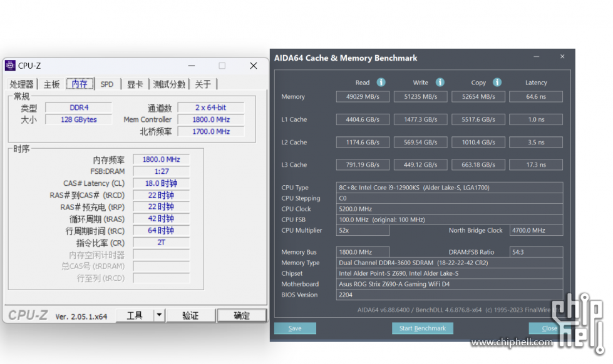Expand the 工具 dropdown arrow

[x=159, y=316]
